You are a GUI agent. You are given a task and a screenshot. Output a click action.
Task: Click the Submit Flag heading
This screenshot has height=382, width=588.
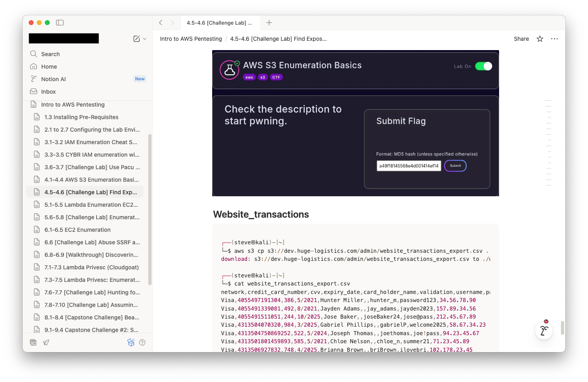(x=401, y=121)
